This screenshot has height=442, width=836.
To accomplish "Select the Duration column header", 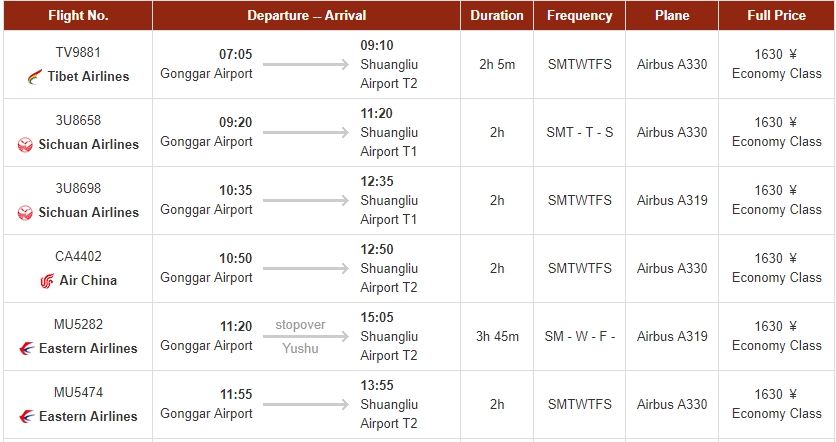I will tap(497, 15).
